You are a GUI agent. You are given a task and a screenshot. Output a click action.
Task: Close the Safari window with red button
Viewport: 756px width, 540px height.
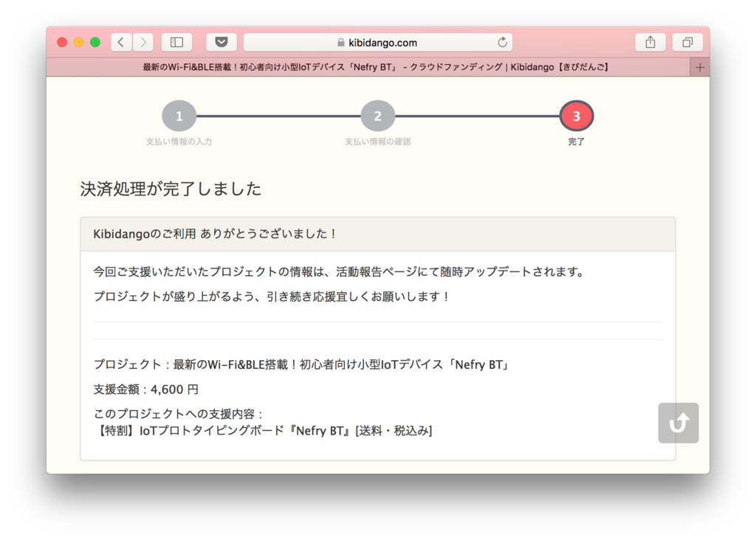coord(62,42)
